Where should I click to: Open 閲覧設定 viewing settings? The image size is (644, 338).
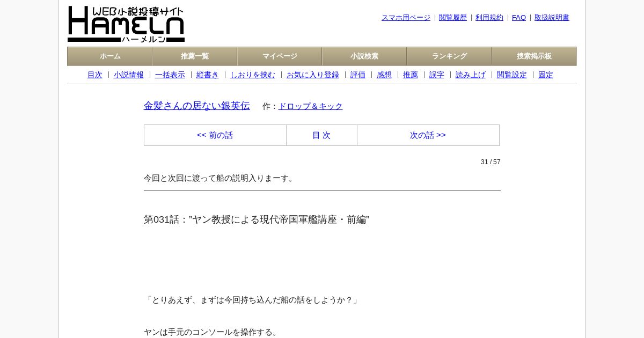(x=512, y=75)
